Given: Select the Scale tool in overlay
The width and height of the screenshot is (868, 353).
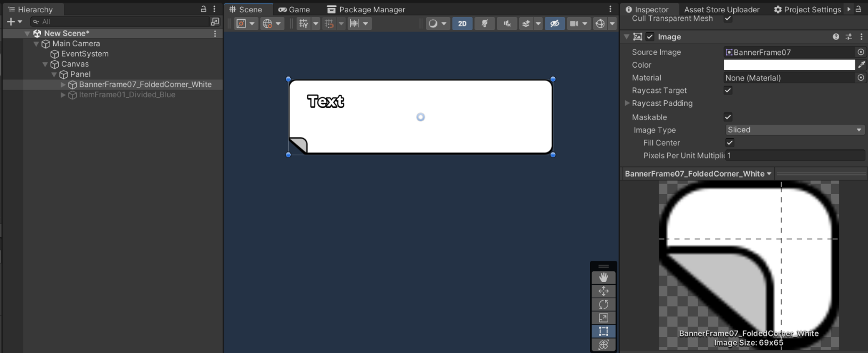Looking at the screenshot, I should [603, 318].
